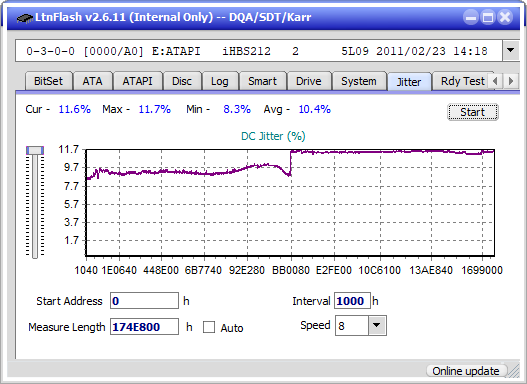The width and height of the screenshot is (527, 384).
Task: Minimize the LtnFlash window
Action: (x=471, y=17)
